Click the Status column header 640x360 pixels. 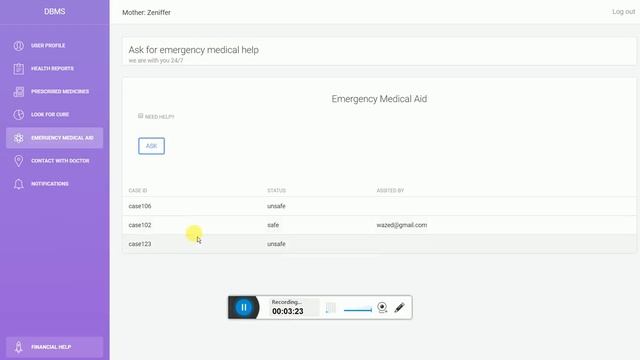pos(277,191)
